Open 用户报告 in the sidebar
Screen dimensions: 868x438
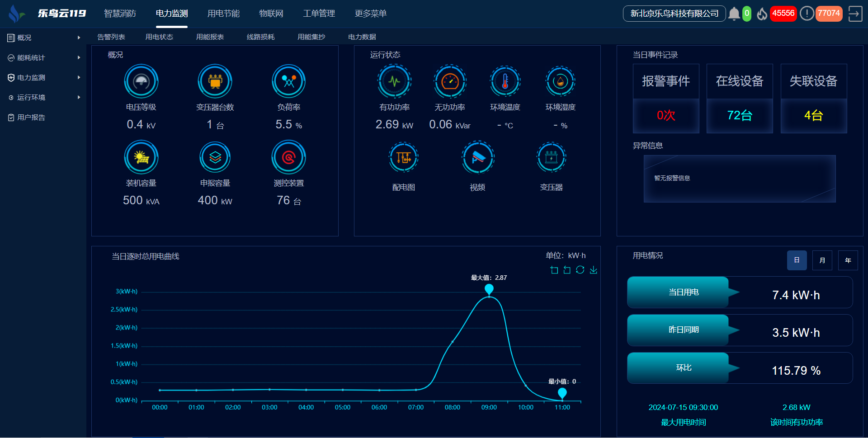click(31, 118)
